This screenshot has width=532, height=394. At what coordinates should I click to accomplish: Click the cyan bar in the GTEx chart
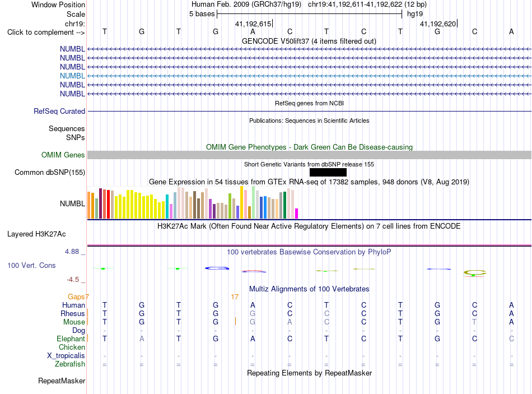click(167, 206)
